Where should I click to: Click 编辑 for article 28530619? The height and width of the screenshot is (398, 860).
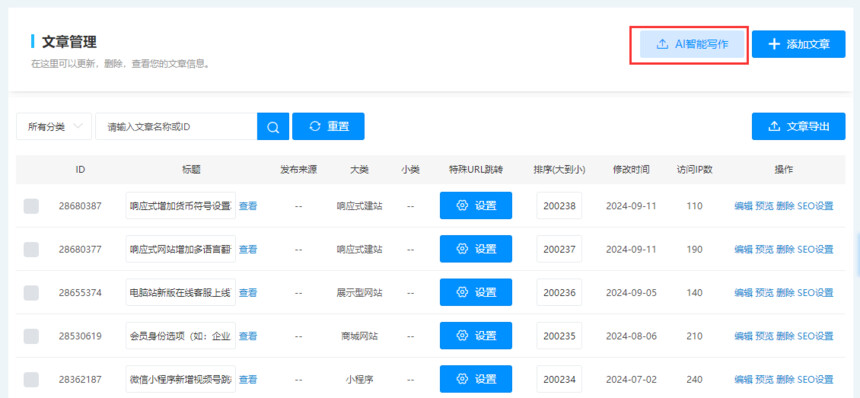[743, 336]
